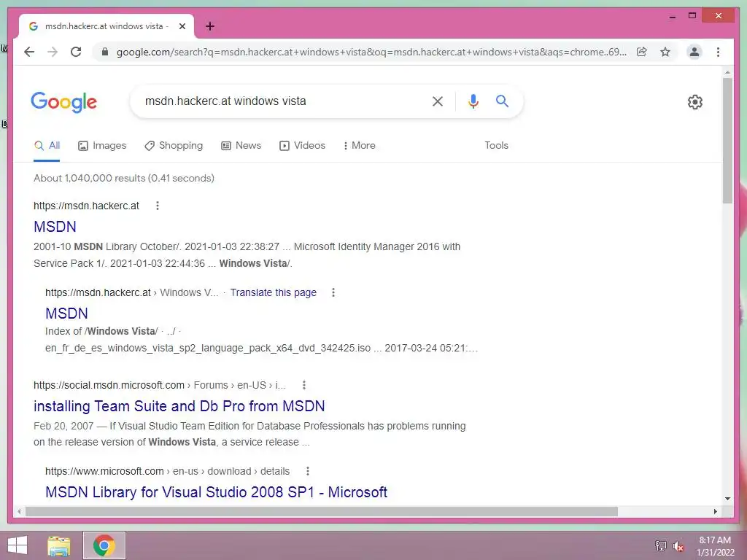This screenshot has width=747, height=560.
Task: Open network status in system tray
Action: click(x=661, y=545)
